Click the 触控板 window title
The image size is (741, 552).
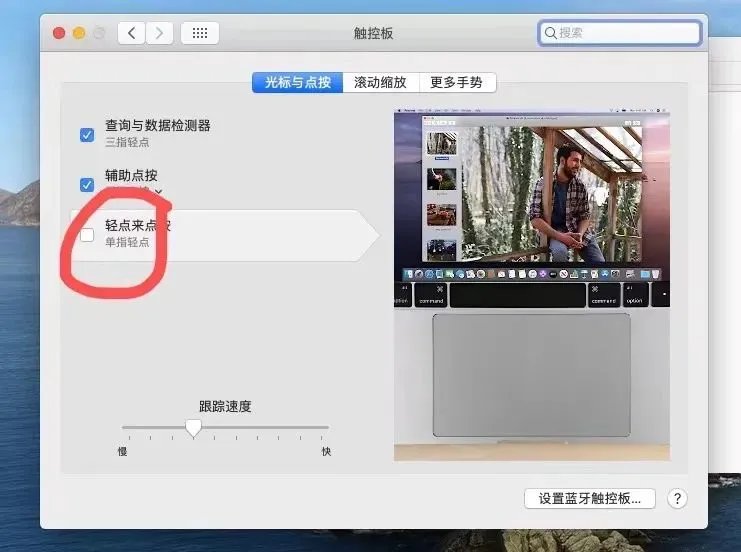click(373, 33)
